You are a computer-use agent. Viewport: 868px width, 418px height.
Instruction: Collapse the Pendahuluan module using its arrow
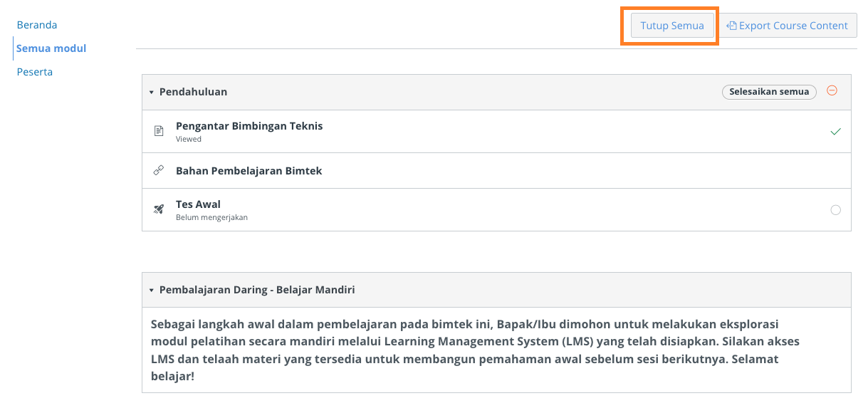152,93
